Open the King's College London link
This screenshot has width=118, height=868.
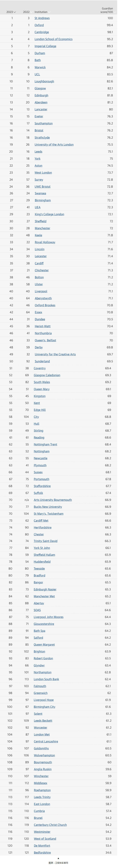(49, 214)
